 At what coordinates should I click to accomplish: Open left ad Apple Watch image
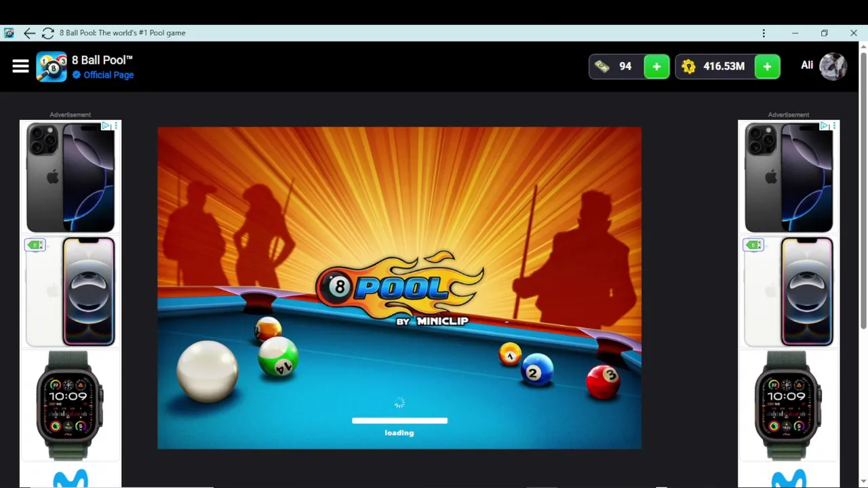coord(70,405)
